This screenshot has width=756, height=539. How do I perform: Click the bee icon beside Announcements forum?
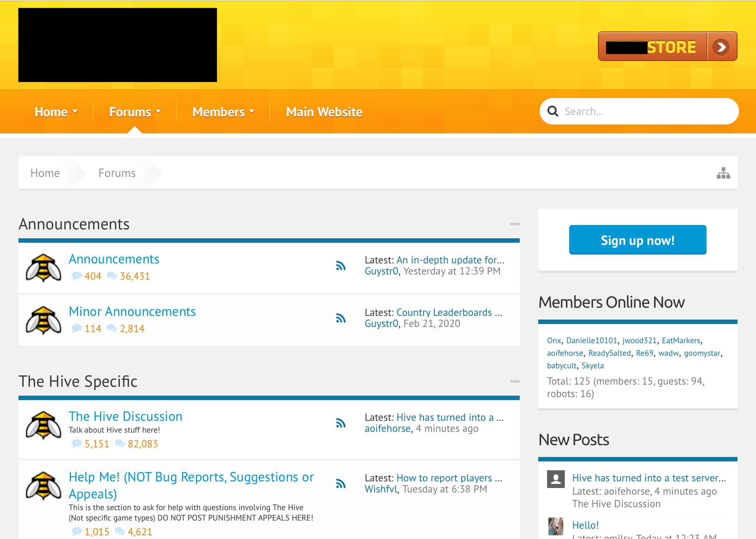pos(44,268)
